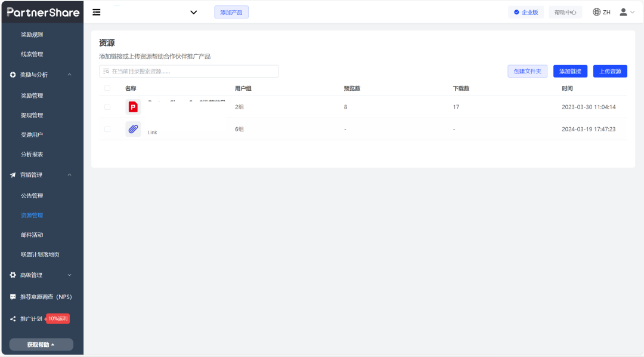Screen dimensions: 644x357
Task: Click the search filter icon in search box
Action: [106, 71]
